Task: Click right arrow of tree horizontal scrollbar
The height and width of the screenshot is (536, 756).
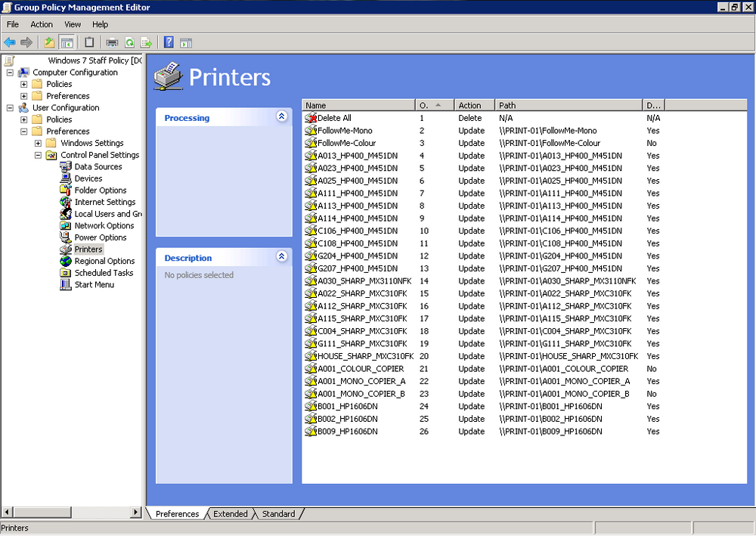Action: pos(136,512)
